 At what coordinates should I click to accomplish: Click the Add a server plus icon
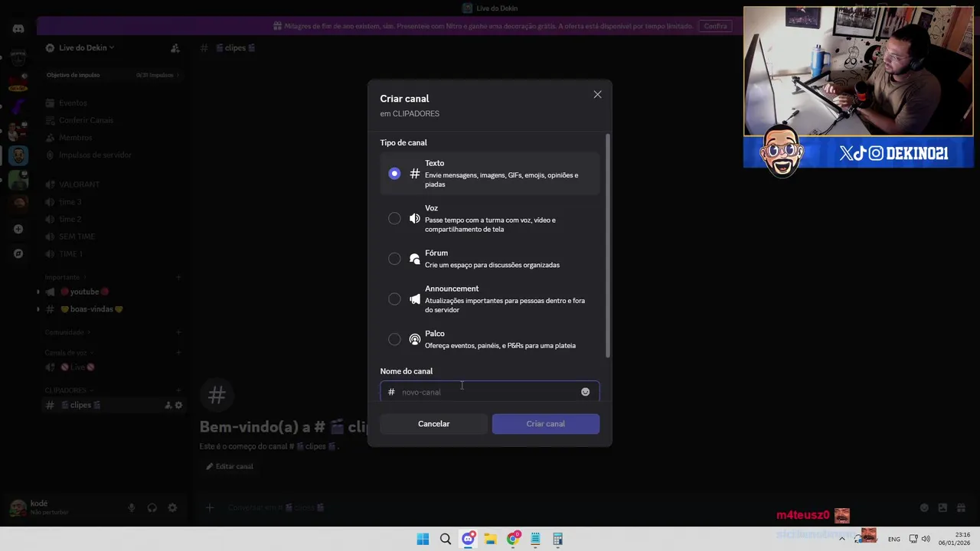click(18, 229)
